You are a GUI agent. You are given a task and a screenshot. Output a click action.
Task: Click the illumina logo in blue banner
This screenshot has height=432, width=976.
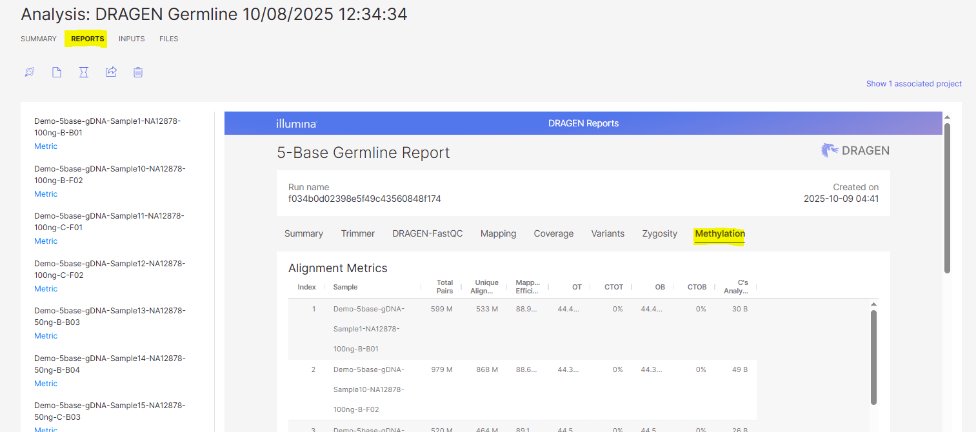tap(296, 123)
